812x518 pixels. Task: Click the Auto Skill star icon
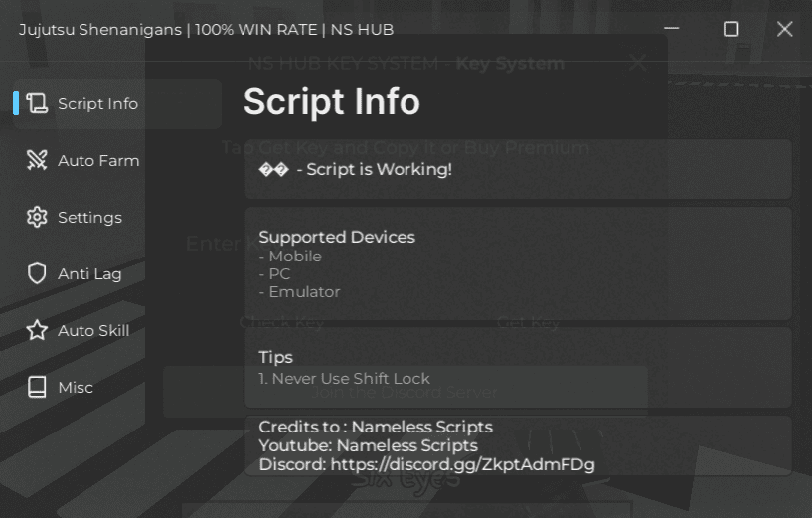pos(37,330)
